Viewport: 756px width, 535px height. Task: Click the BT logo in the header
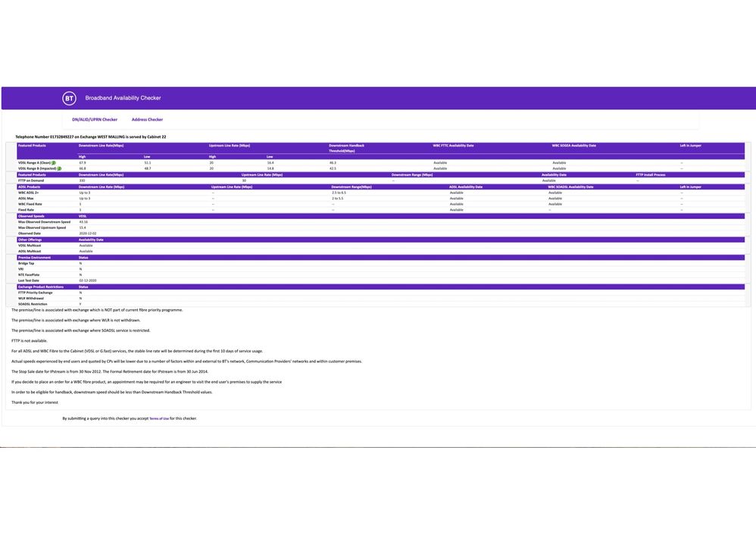69,99
